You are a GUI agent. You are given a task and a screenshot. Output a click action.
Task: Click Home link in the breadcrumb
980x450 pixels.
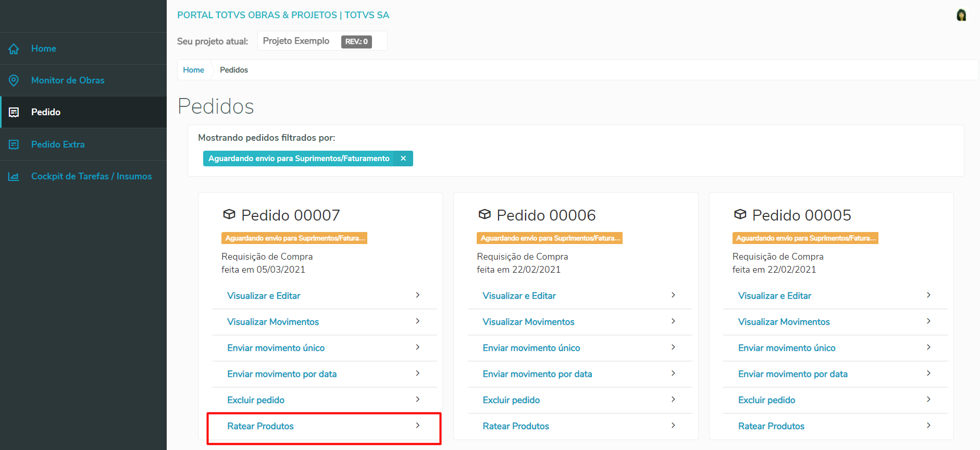[x=193, y=70]
